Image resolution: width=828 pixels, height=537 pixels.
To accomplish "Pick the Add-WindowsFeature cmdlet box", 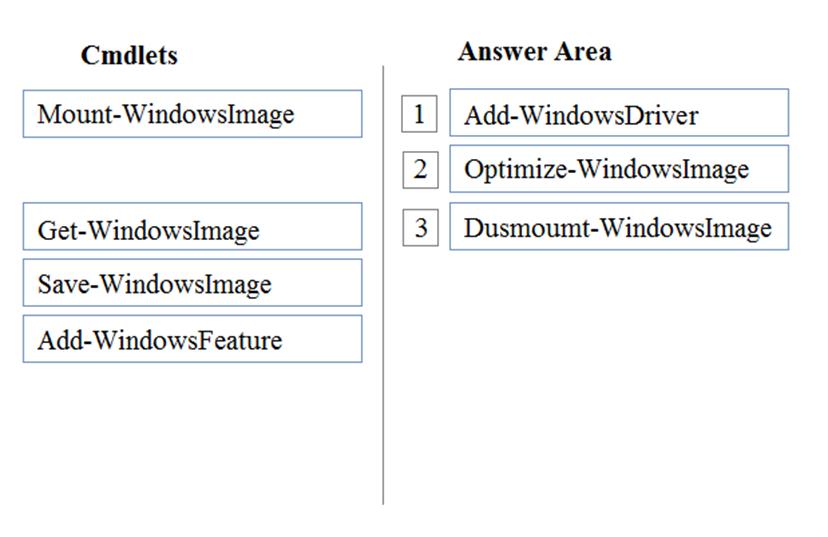I will pyautogui.click(x=192, y=339).
